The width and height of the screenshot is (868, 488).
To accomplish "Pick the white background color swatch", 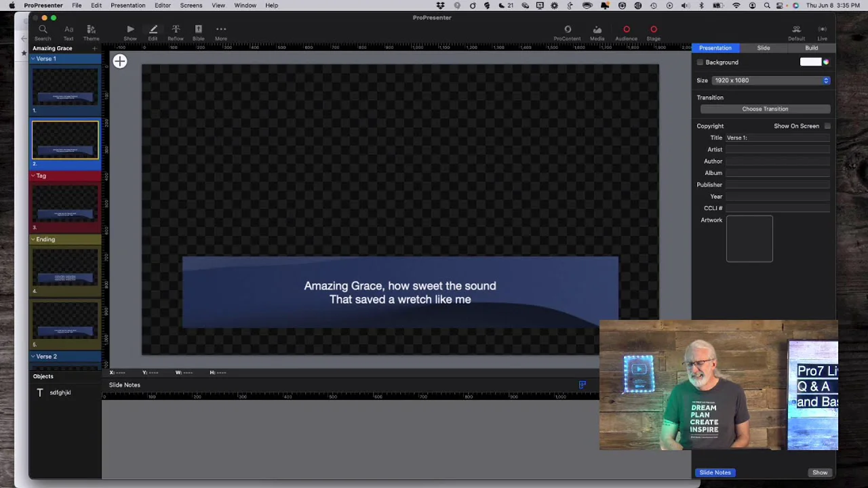I will (x=810, y=62).
